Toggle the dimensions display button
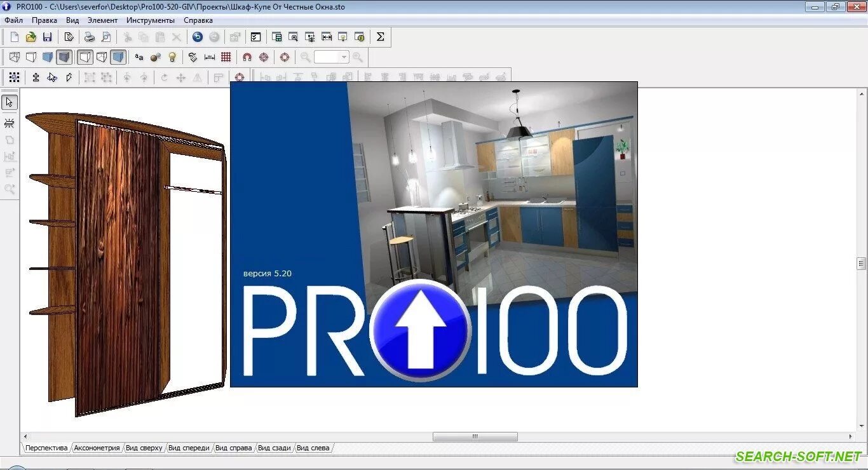This screenshot has width=868, height=470. (210, 57)
